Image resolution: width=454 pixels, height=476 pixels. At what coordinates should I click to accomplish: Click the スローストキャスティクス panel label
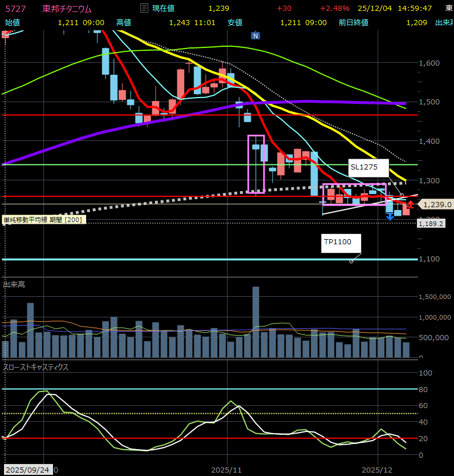(35, 367)
